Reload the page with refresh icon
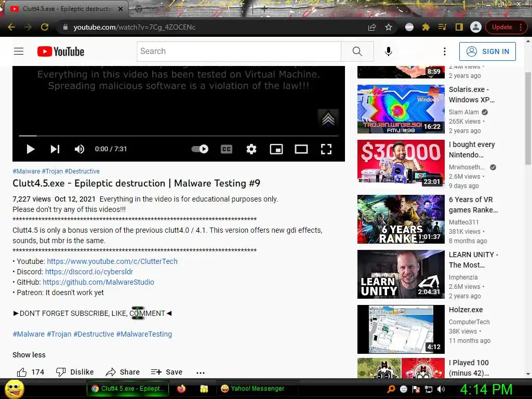 (45, 27)
